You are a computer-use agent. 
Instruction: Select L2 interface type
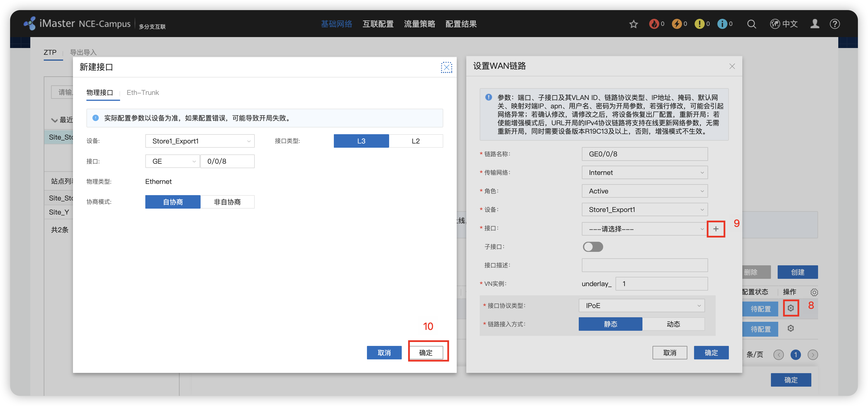point(415,141)
